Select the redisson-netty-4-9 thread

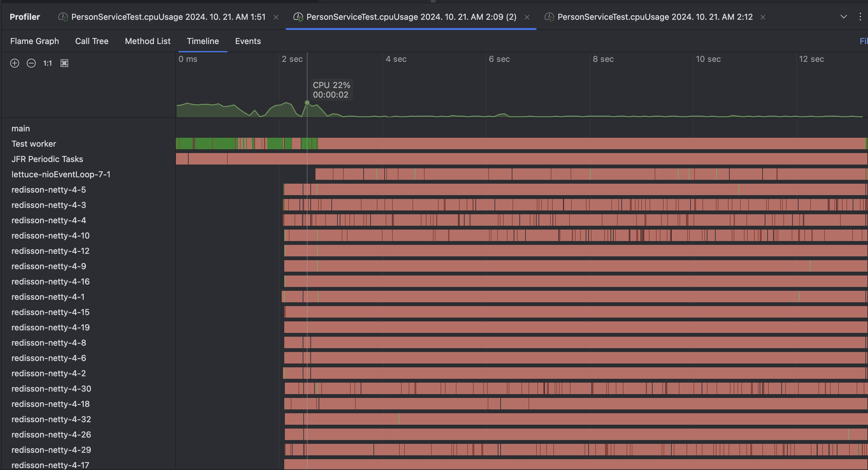coord(48,266)
